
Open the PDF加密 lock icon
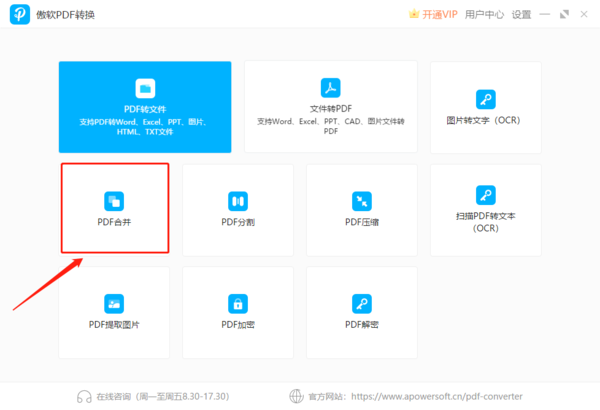pyautogui.click(x=238, y=303)
